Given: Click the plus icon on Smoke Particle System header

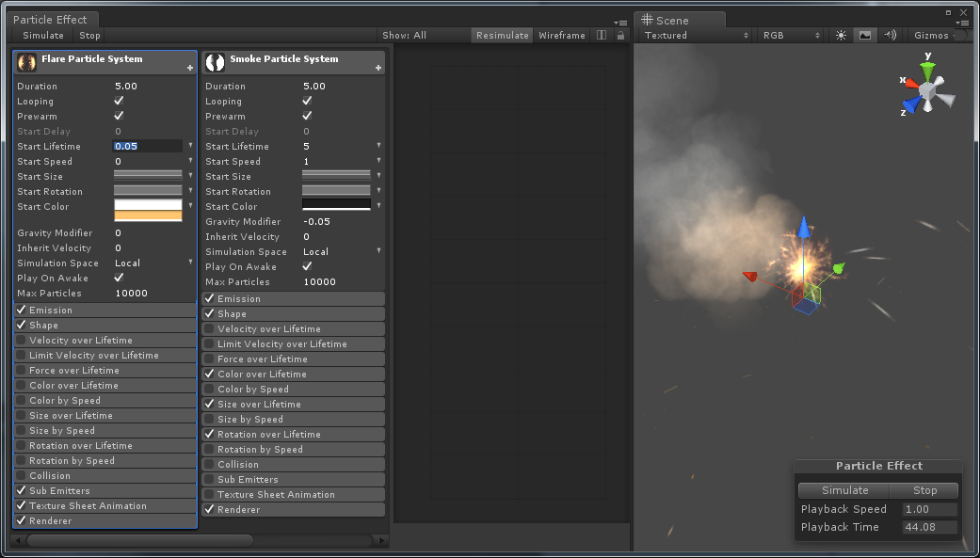Looking at the screenshot, I should (x=378, y=68).
